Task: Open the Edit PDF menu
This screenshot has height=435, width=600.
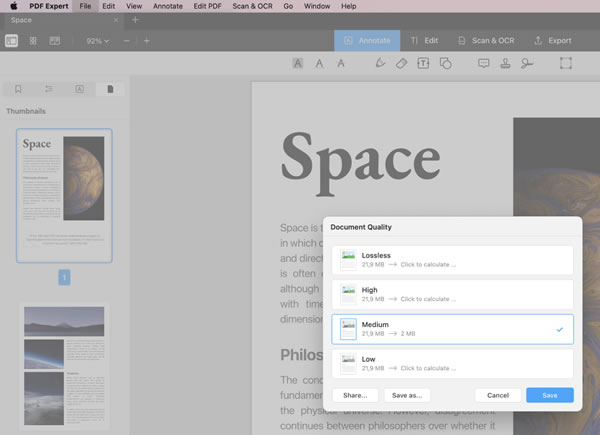Action: (207, 6)
